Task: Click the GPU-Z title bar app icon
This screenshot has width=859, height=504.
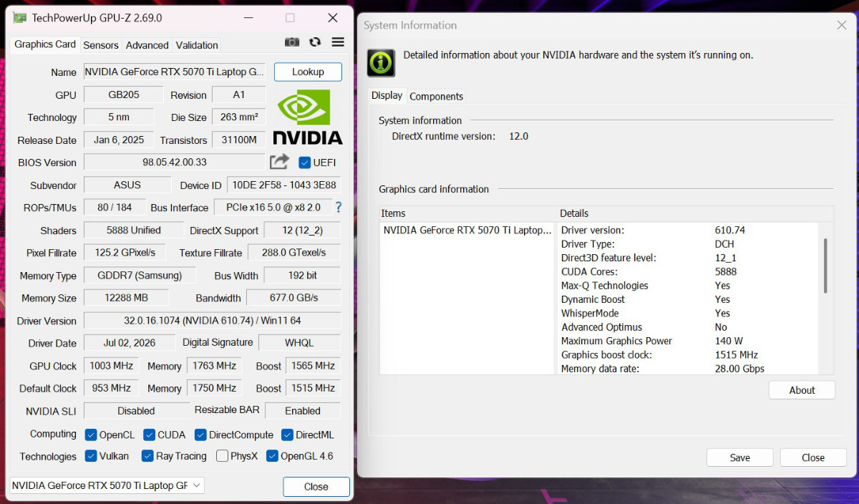Action: [x=20, y=18]
